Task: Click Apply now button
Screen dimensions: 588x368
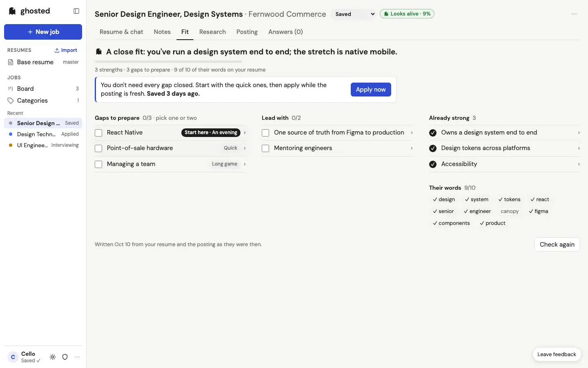Action: (x=371, y=90)
